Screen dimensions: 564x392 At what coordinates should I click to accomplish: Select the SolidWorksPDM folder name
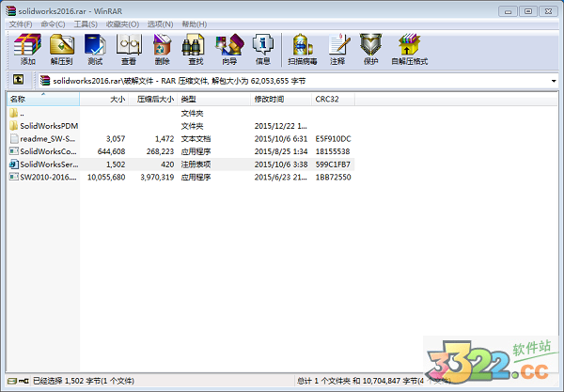tap(49, 126)
